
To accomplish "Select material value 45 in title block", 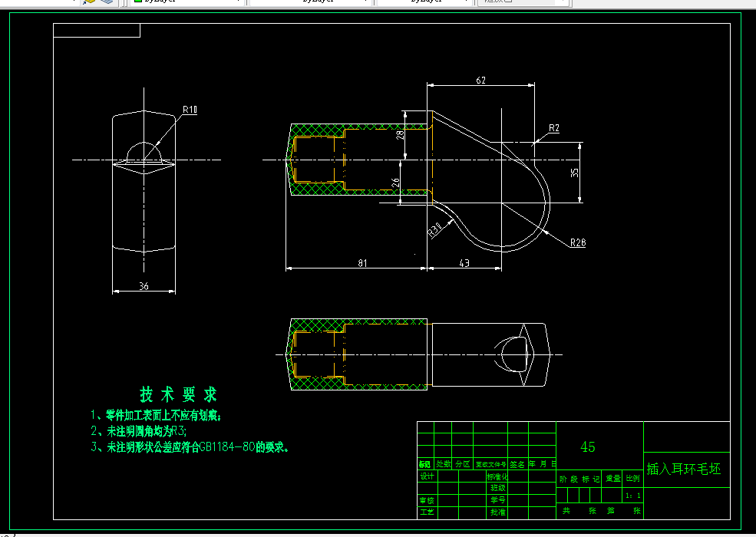I will 588,446.
